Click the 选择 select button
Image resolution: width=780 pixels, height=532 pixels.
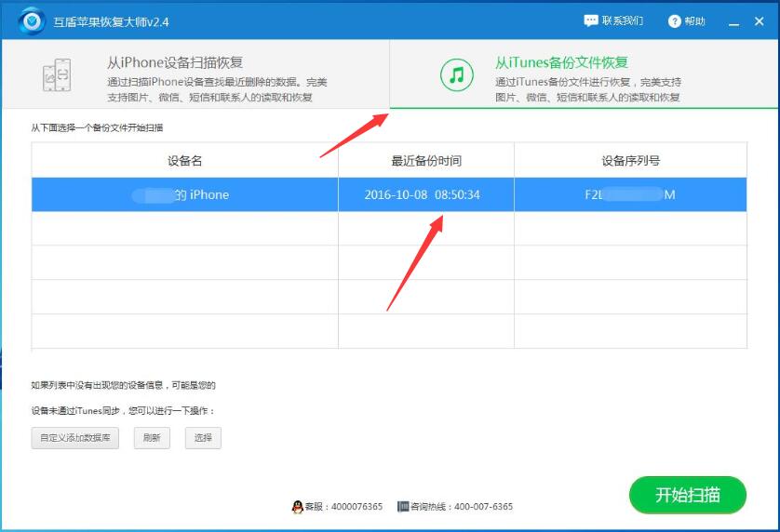[203, 438]
